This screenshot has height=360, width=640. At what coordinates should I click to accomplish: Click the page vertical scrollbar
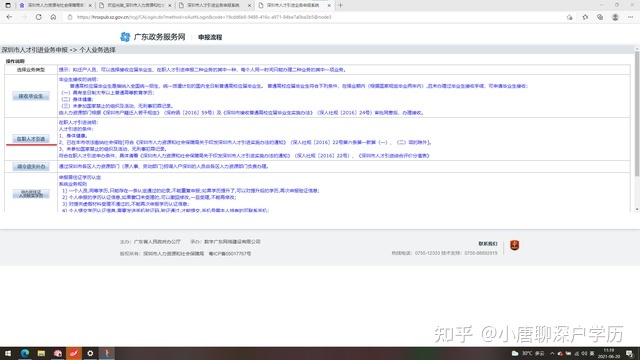[x=637, y=114]
